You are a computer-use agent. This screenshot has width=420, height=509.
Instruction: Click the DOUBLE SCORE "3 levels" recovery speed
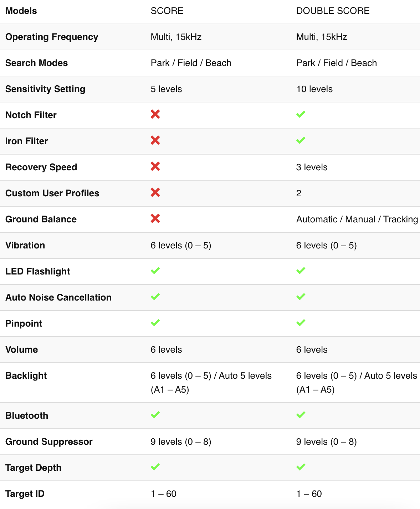coord(312,167)
